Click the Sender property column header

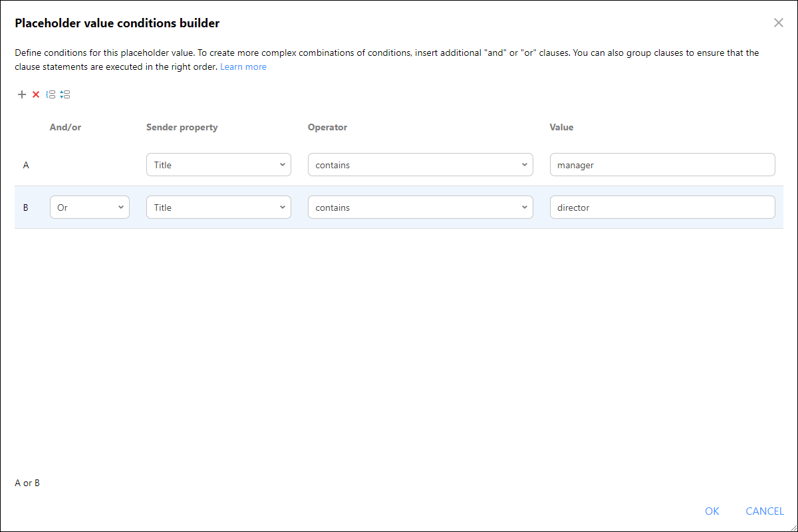tap(182, 127)
